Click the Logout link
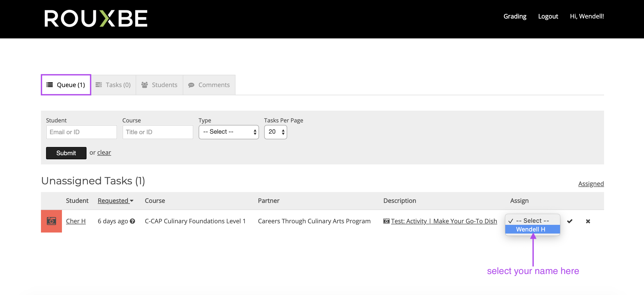644x295 pixels. (548, 16)
